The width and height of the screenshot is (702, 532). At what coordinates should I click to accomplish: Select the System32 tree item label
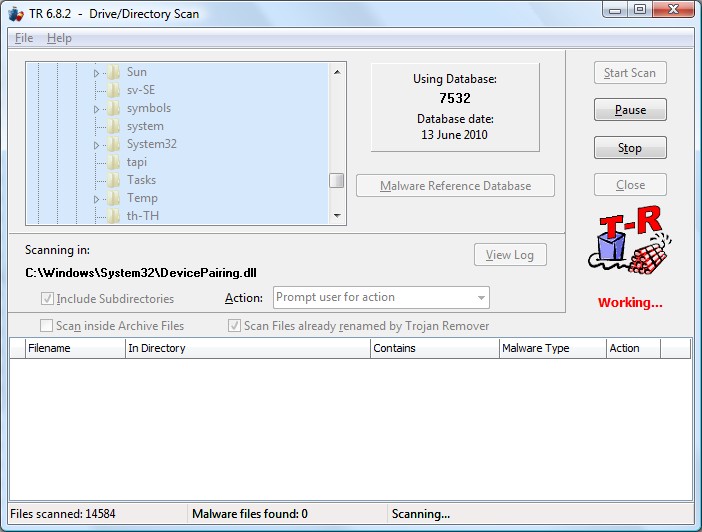point(152,144)
